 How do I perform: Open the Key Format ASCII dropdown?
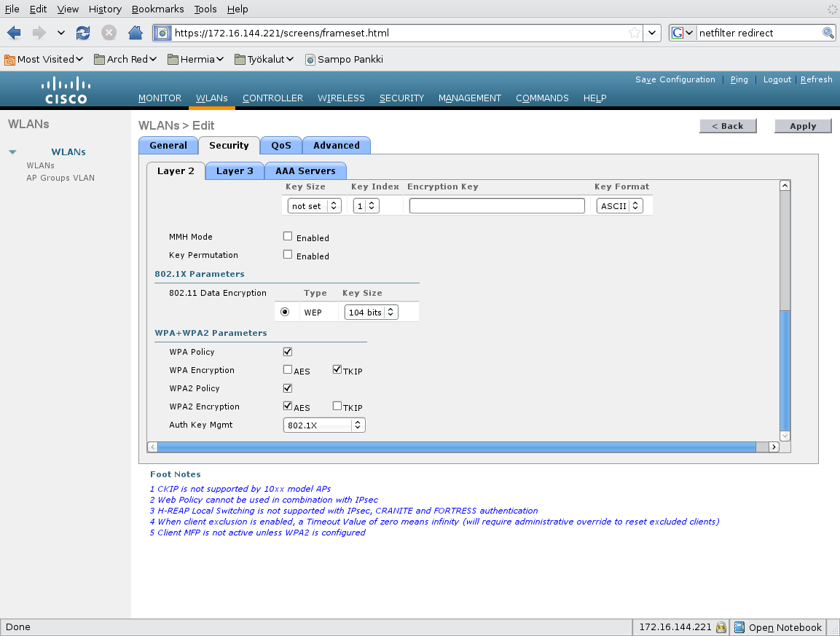click(620, 205)
